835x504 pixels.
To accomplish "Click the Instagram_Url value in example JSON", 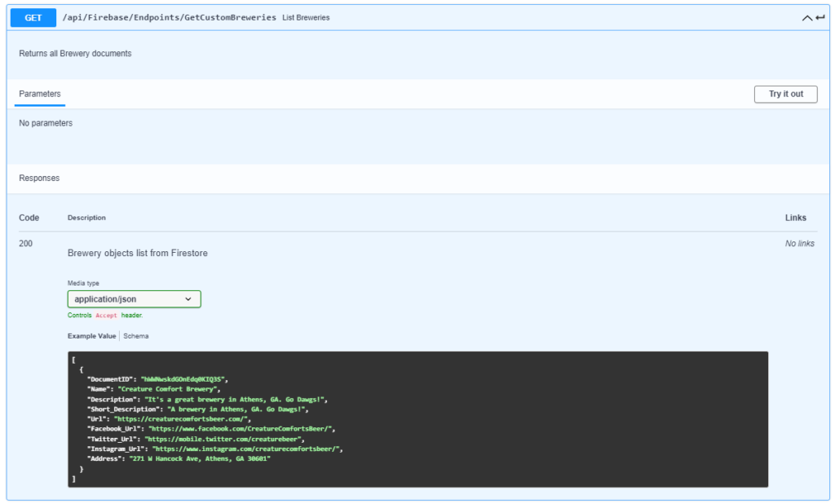I will [248, 449].
